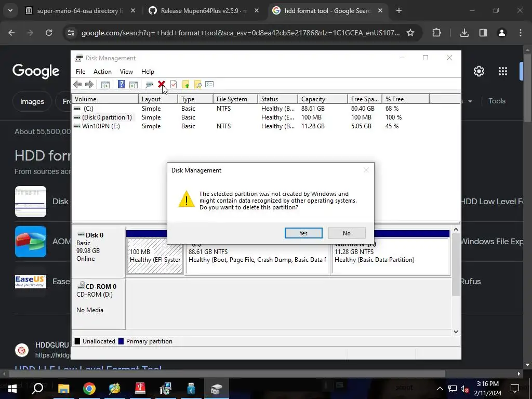This screenshot has height=399, width=532.
Task: Open the Windows notification center icon
Action: [x=515, y=389]
